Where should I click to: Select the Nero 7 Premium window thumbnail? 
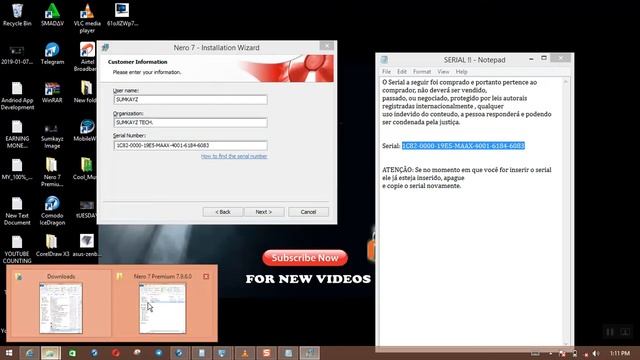pyautogui.click(x=162, y=308)
